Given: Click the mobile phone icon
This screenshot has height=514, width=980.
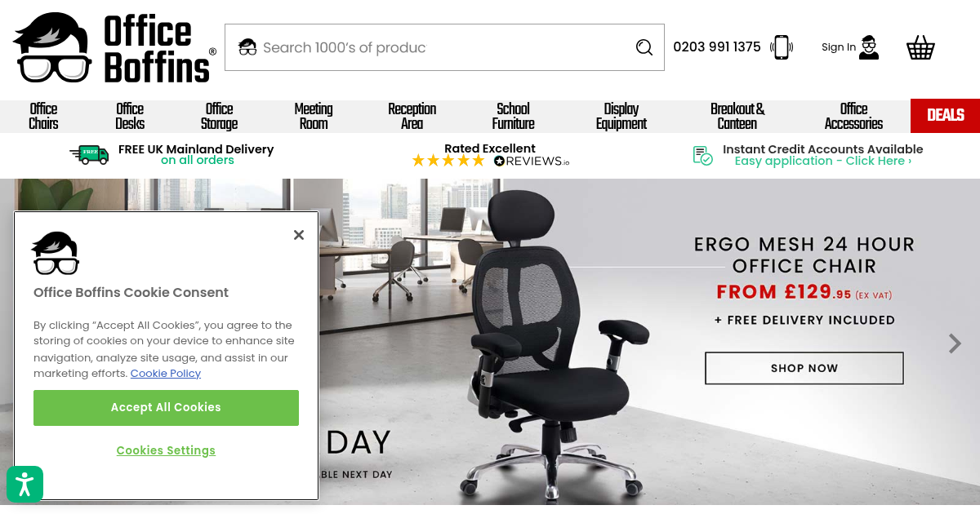Looking at the screenshot, I should pyautogui.click(x=782, y=47).
